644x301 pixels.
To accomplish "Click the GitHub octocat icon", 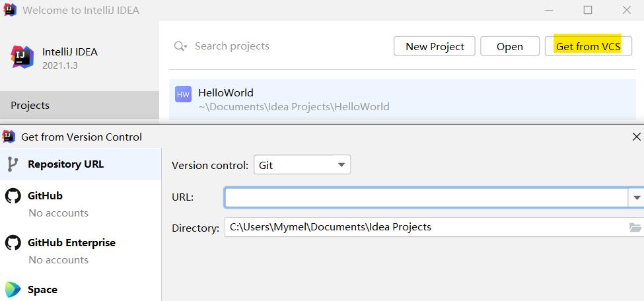I will pos(13,196).
